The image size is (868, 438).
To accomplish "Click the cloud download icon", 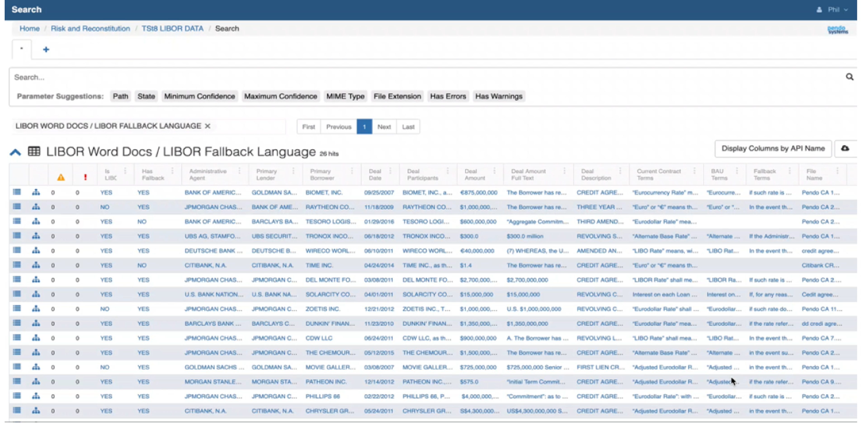I will [845, 148].
